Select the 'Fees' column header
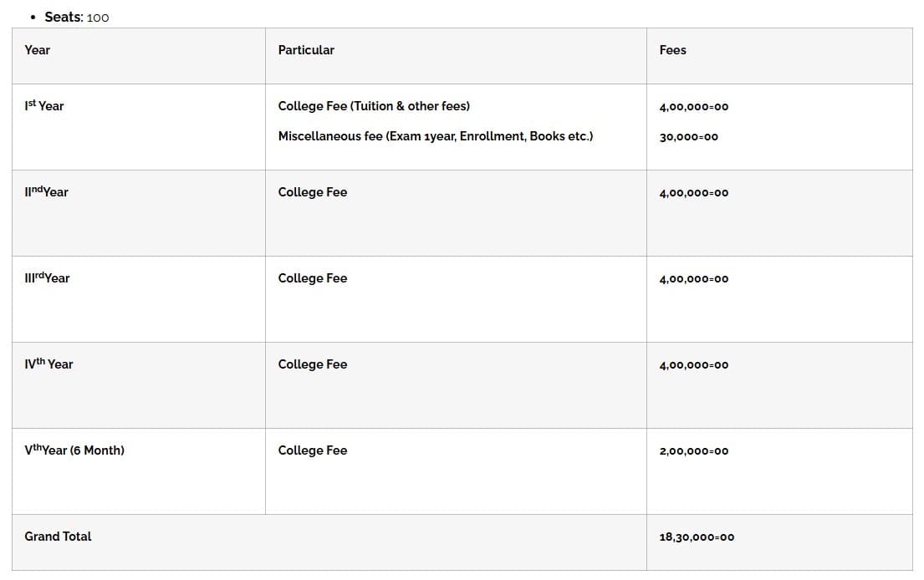The width and height of the screenshot is (924, 580). (x=672, y=50)
